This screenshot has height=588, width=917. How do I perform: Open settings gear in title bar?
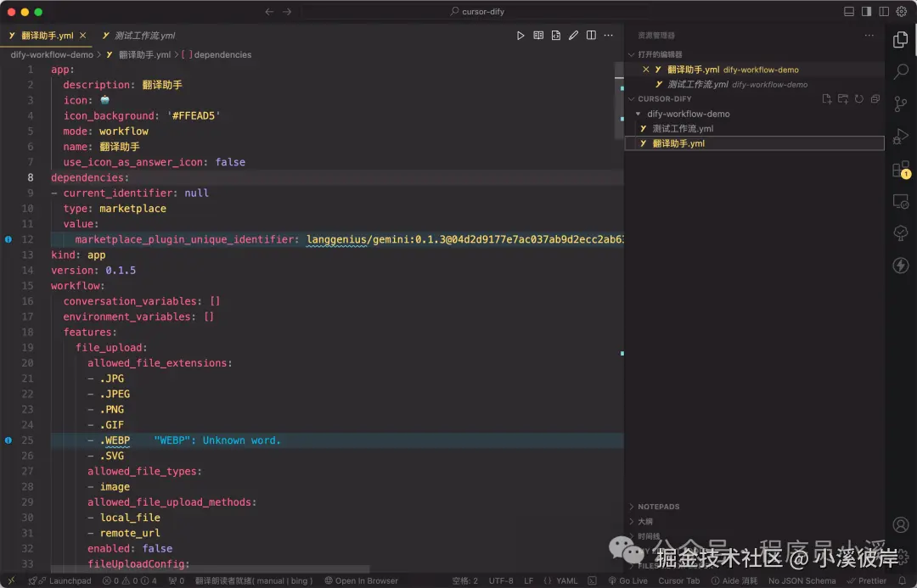[x=901, y=12]
